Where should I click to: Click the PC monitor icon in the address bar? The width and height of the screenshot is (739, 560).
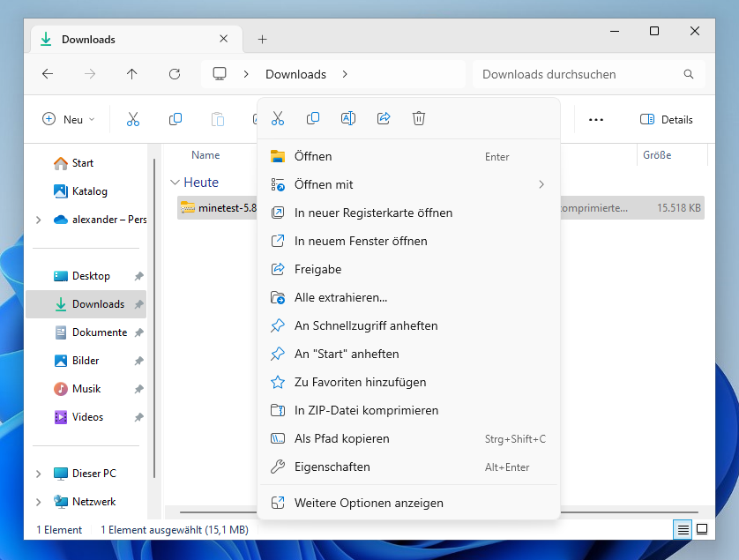point(220,74)
